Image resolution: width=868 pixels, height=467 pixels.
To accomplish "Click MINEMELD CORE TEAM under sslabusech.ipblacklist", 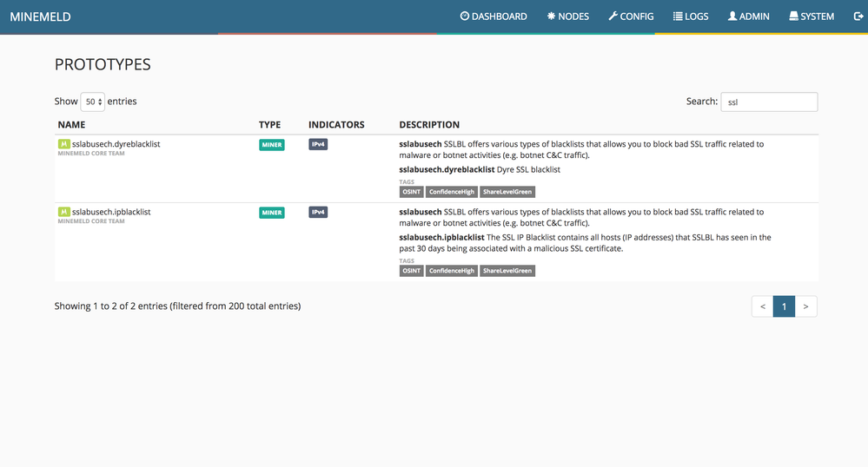I will tap(91, 221).
